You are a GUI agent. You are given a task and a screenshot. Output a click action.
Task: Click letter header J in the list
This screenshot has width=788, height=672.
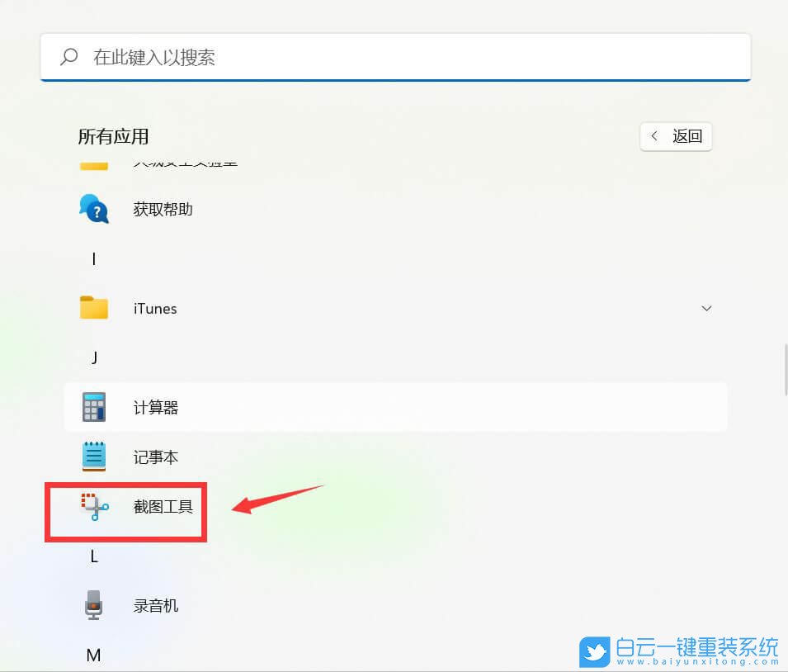(93, 357)
